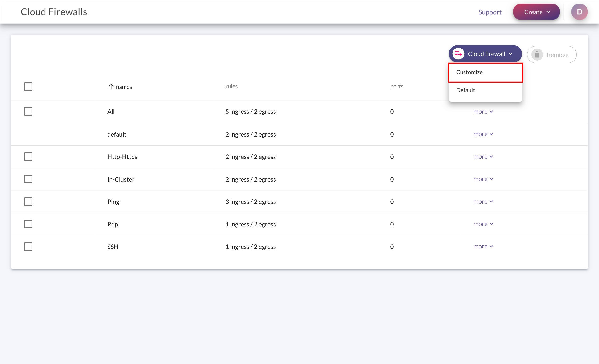Click the add-list icon on Cloud firewall button
Screen dimensions: 599x364
(458, 54)
